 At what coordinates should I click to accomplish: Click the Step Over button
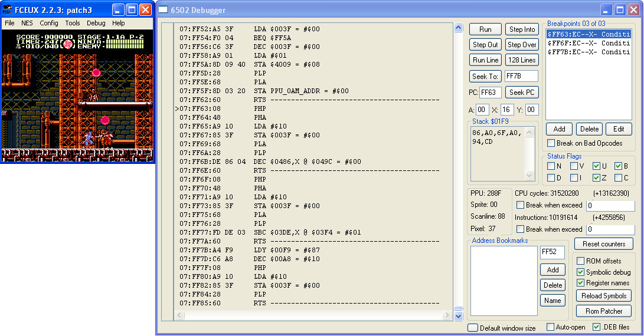[x=522, y=44]
